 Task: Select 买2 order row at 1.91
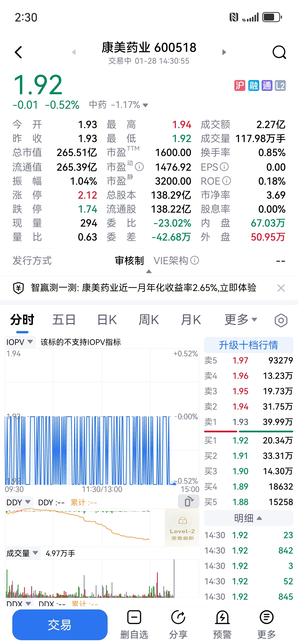(249, 456)
